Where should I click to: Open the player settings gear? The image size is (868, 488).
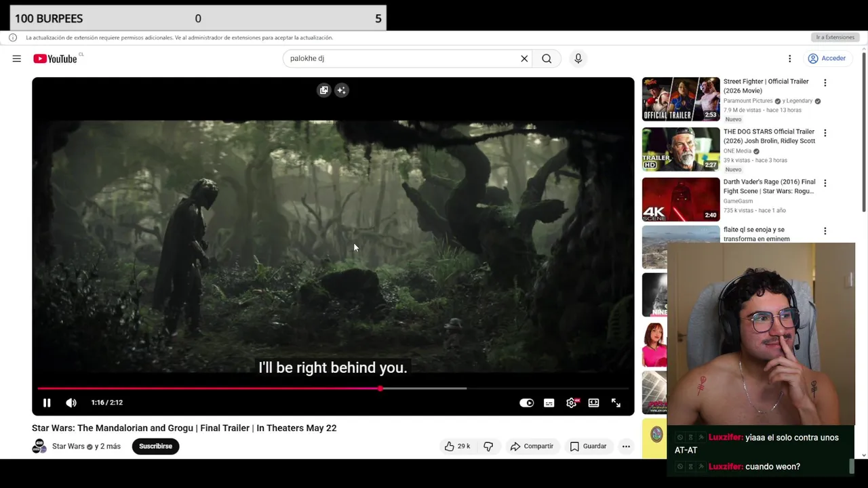572,403
